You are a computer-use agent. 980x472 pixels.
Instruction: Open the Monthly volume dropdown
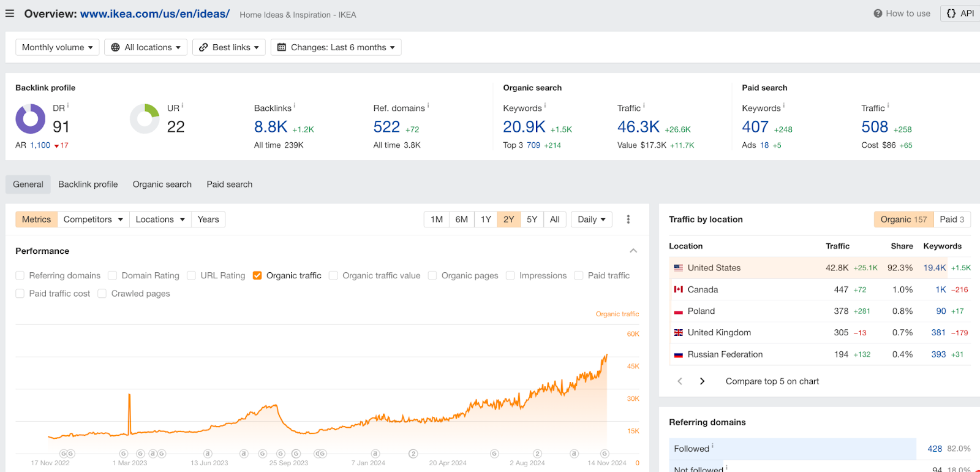57,47
